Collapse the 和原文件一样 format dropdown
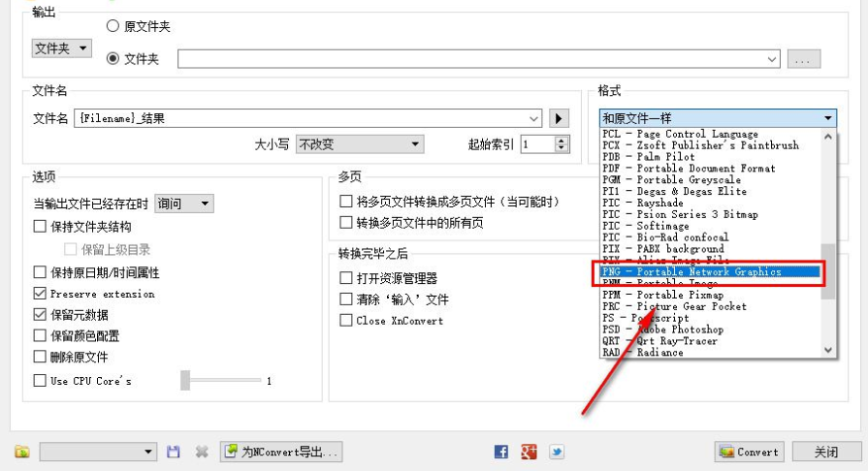Screen dimensions: 868x471 (x=718, y=118)
